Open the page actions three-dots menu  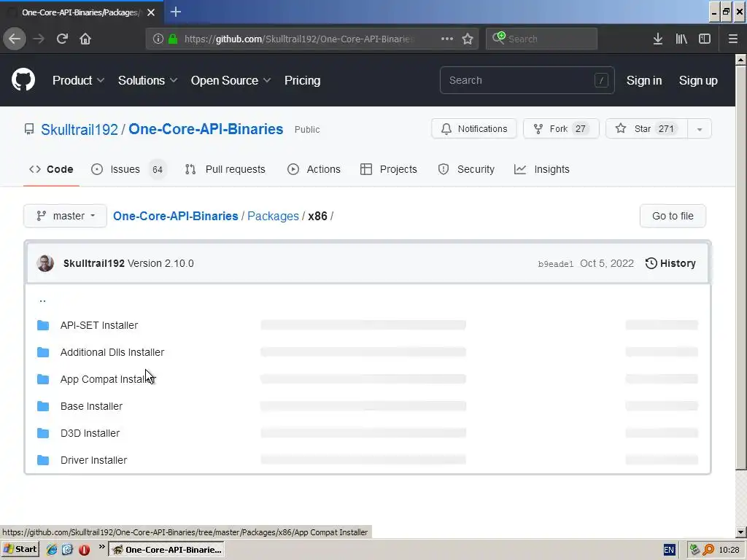[x=447, y=39]
